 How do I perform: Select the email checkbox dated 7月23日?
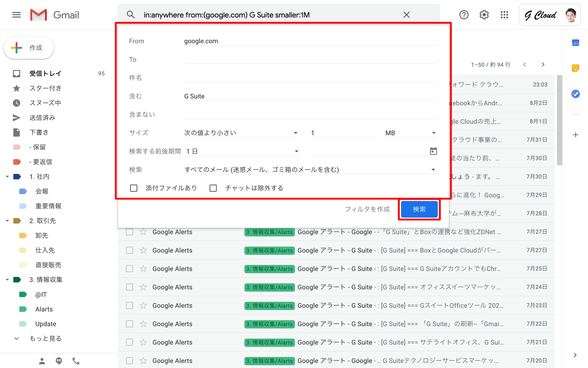pos(130,305)
